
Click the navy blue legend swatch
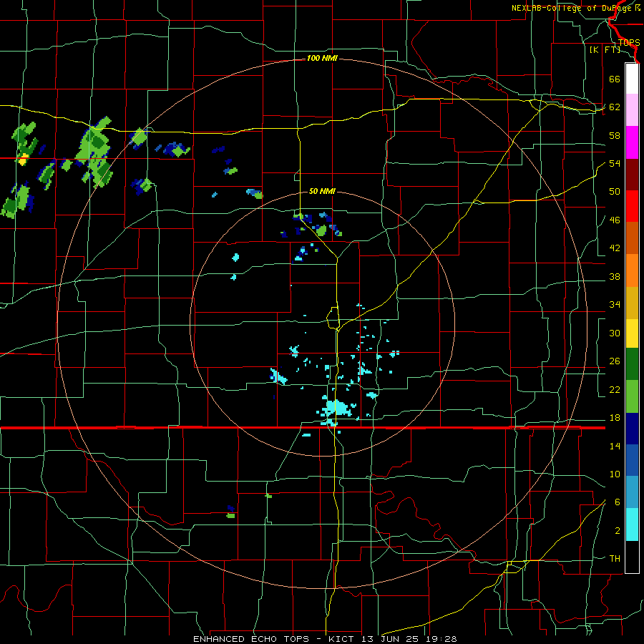(x=632, y=429)
